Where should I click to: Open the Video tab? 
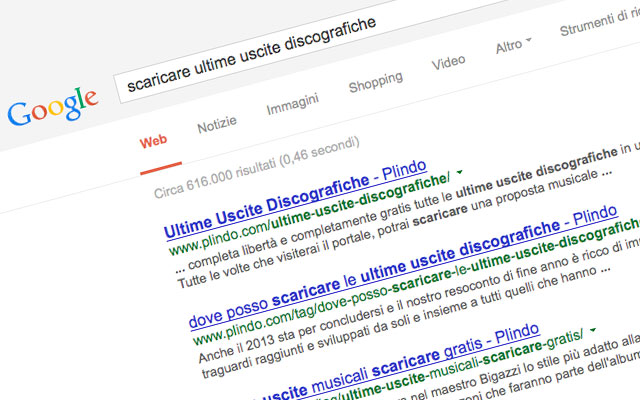click(448, 62)
